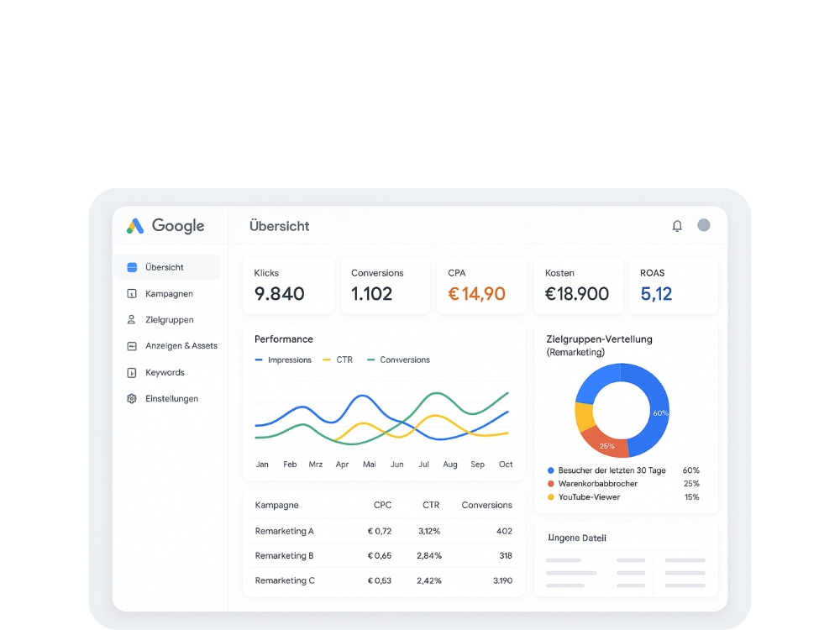Select Remarketing C in the campaign table
Image resolution: width=840 pixels, height=630 pixels.
pos(286,580)
